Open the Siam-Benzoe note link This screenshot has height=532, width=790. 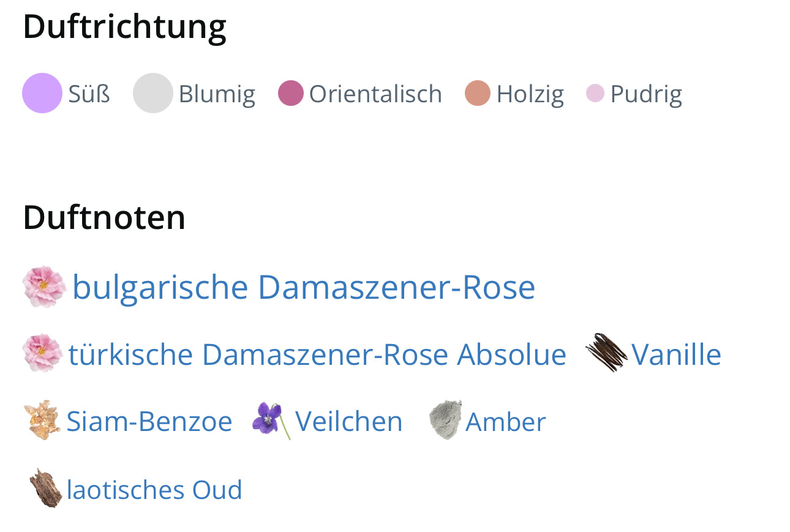149,421
